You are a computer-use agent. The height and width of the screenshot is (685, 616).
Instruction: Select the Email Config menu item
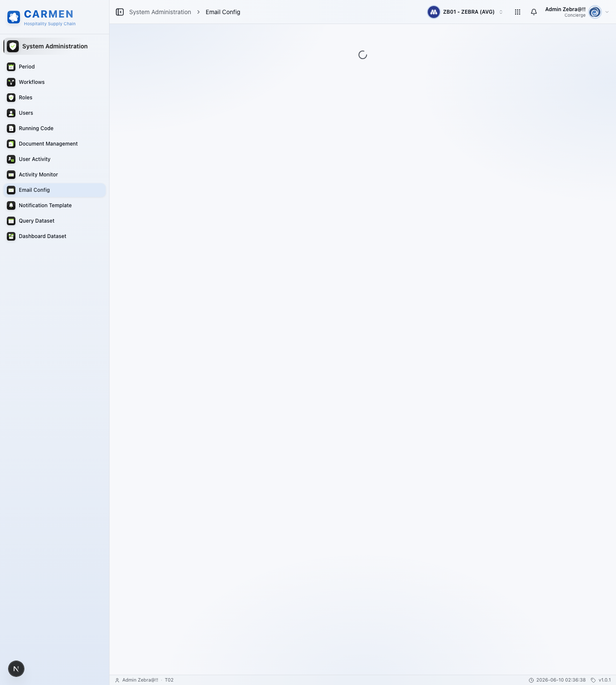(54, 190)
